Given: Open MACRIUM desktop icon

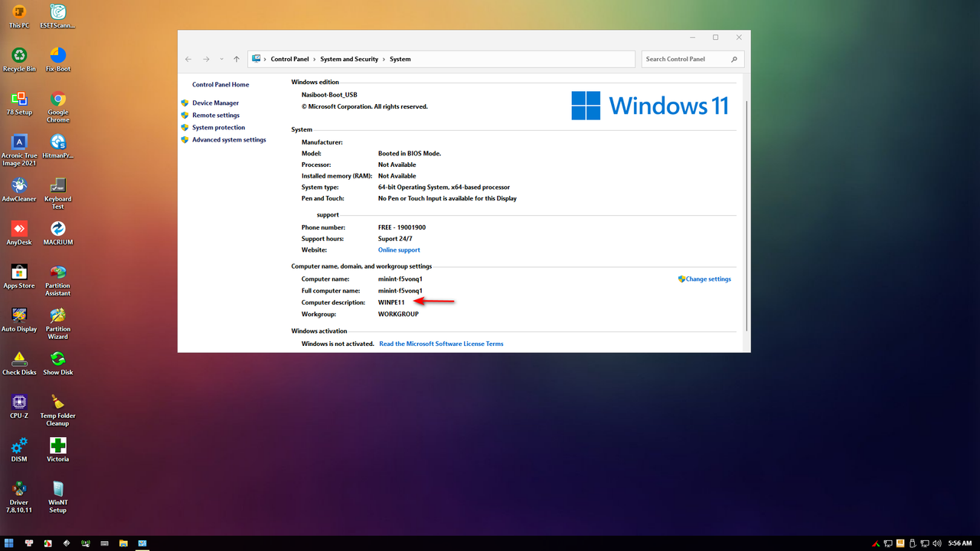Looking at the screenshot, I should (x=57, y=233).
